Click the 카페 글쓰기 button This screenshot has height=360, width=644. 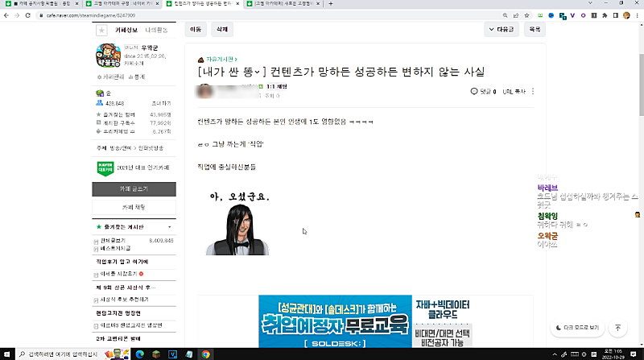(x=134, y=189)
